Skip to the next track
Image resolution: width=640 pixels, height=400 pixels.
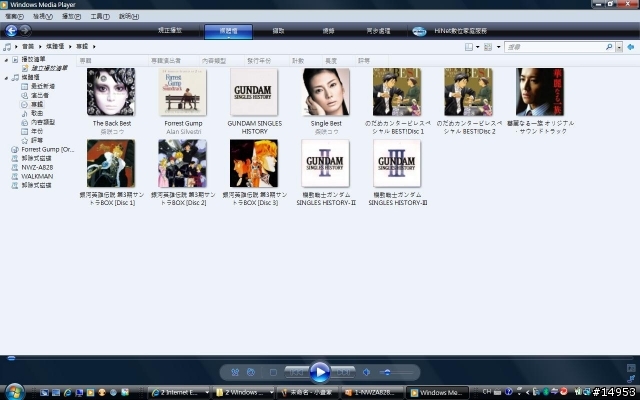pyautogui.click(x=343, y=372)
